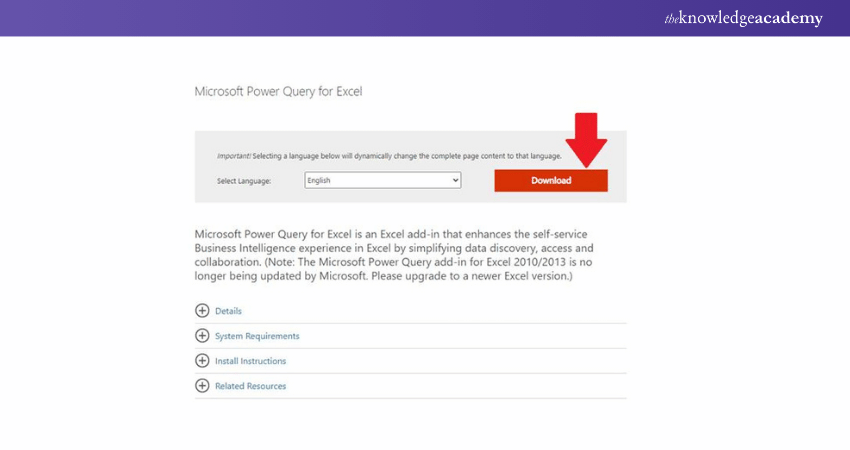Click the red downward arrow graphic

pos(585,138)
